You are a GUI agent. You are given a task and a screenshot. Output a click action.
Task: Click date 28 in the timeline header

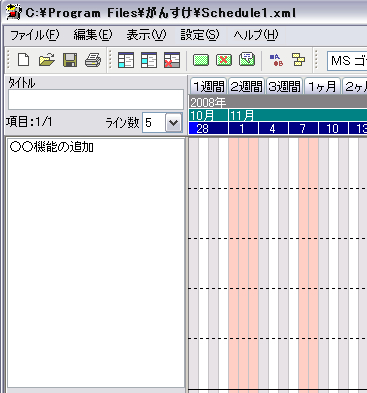click(208, 128)
